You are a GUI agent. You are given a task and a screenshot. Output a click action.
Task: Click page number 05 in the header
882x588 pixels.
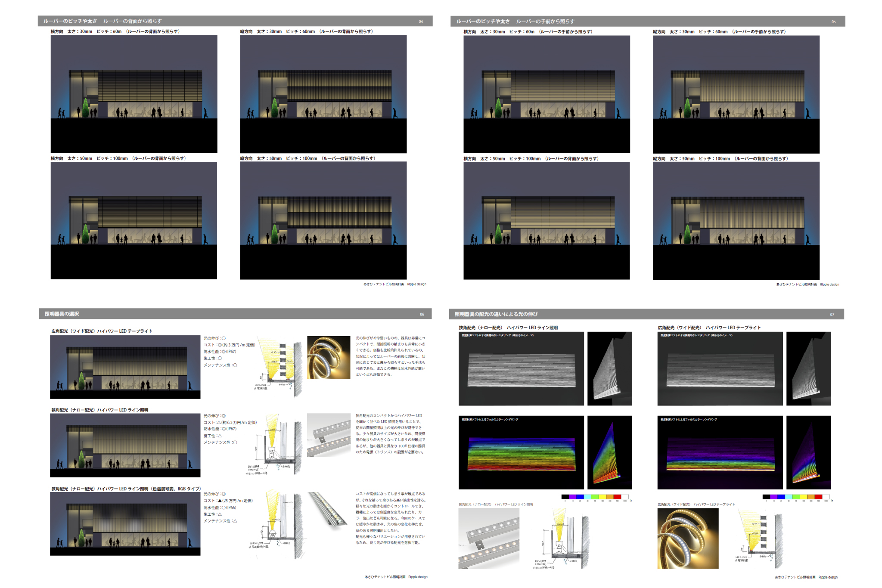[x=833, y=22]
